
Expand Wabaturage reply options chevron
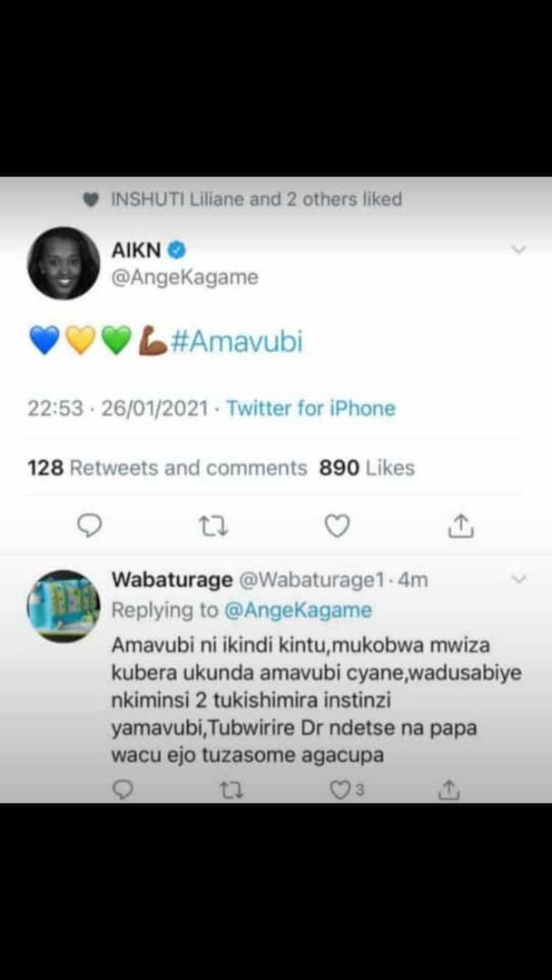(x=518, y=579)
